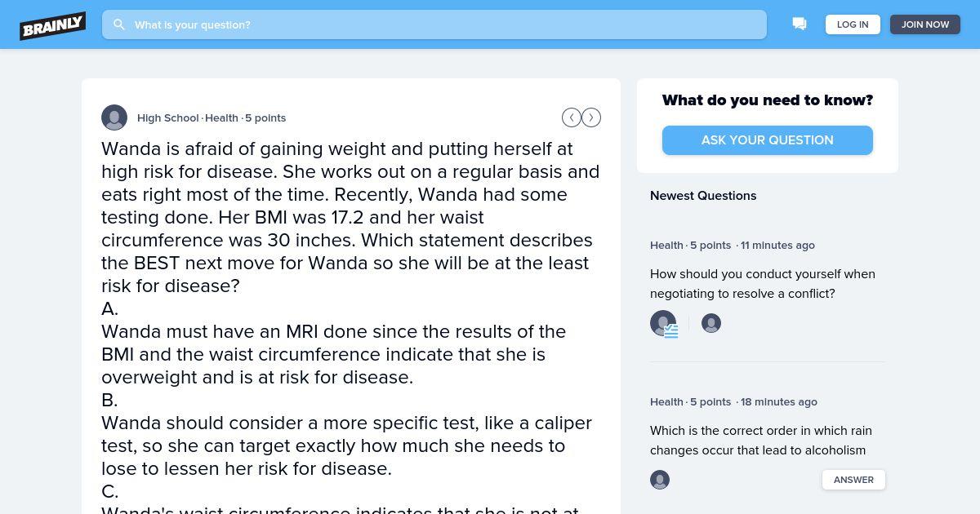Screen dimensions: 980x514
Task: Click second answerer avatar under conflict question
Action: click(x=711, y=323)
